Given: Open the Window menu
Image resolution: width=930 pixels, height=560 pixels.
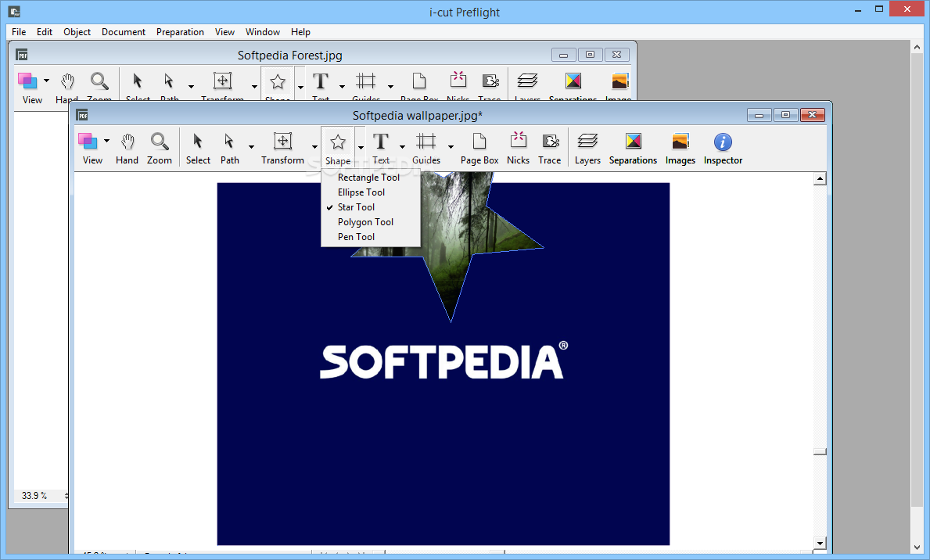Looking at the screenshot, I should (x=263, y=32).
